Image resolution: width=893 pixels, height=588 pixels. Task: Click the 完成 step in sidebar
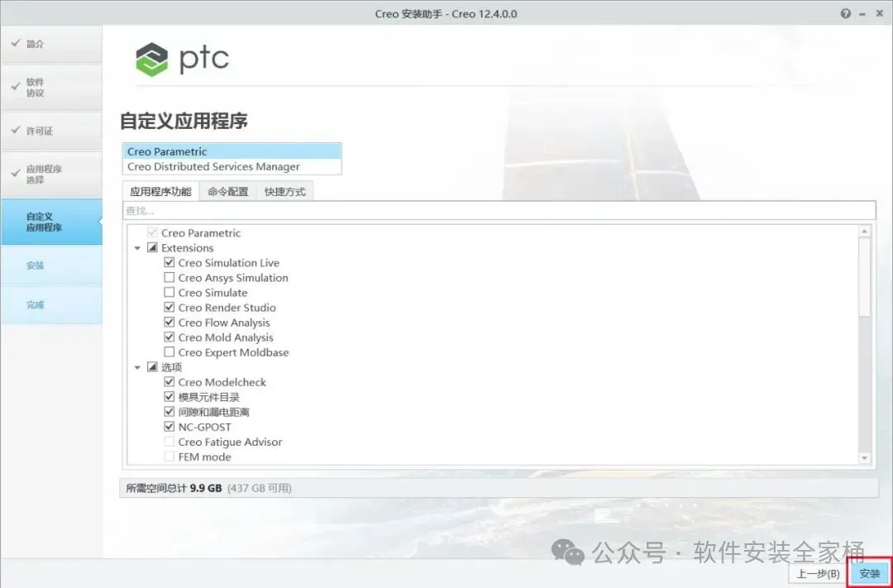pos(52,305)
